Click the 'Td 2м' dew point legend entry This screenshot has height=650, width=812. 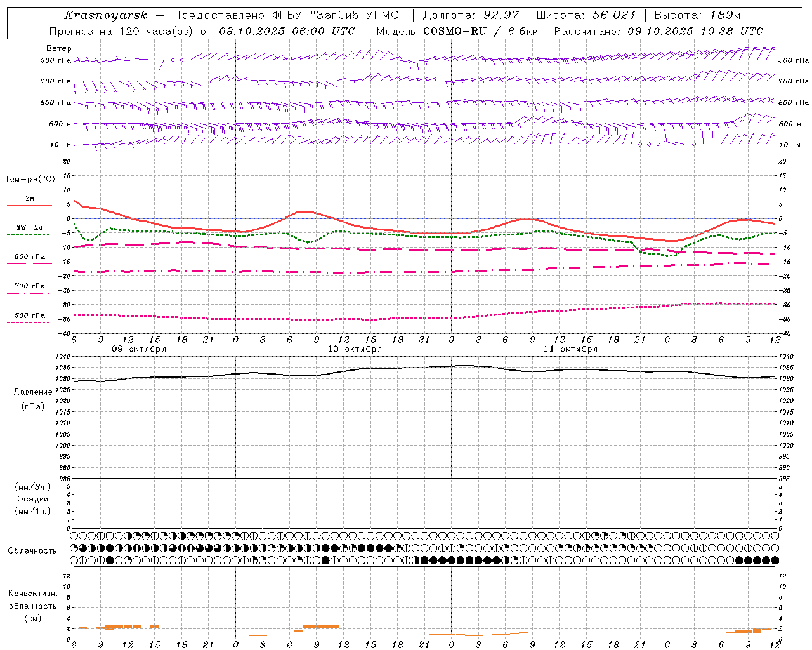[x=29, y=227]
